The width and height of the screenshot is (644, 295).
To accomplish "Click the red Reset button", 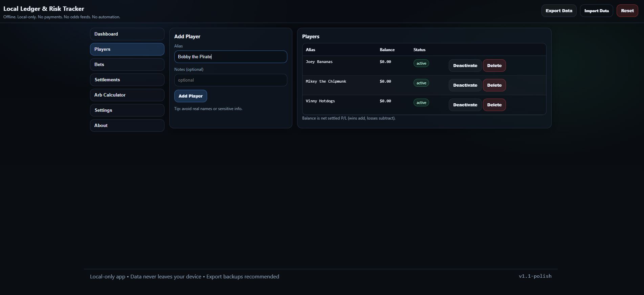I will (627, 11).
